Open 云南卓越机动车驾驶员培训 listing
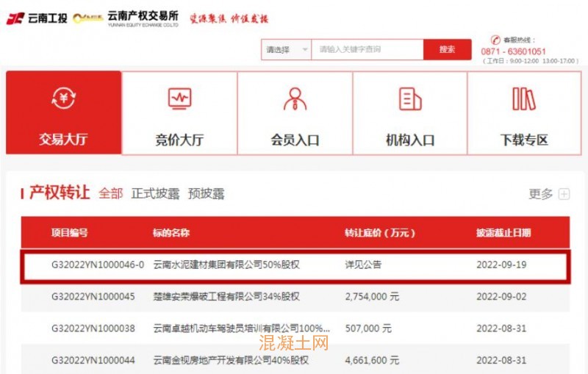The width and height of the screenshot is (588, 374). coord(241,328)
